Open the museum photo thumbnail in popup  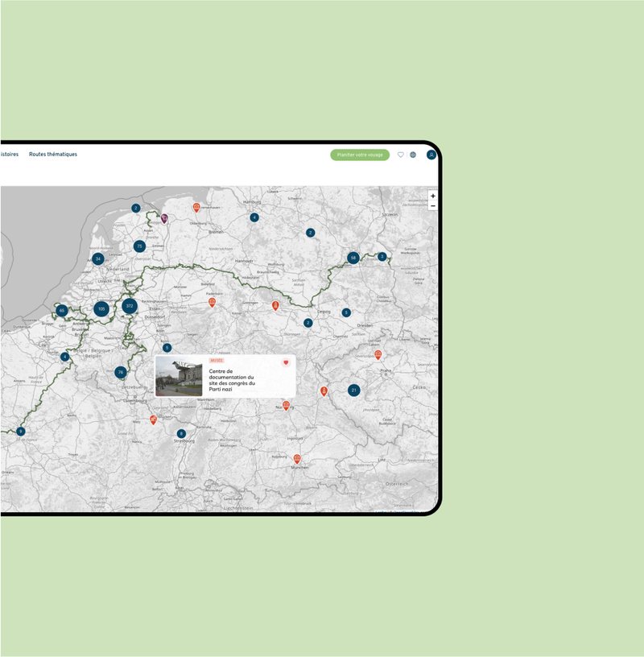click(179, 377)
